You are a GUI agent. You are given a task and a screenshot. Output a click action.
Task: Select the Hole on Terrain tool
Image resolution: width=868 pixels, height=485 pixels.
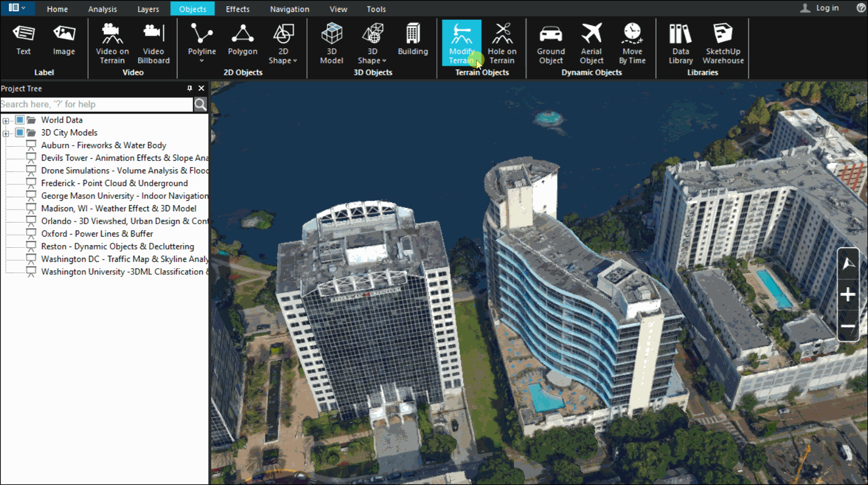(x=502, y=44)
